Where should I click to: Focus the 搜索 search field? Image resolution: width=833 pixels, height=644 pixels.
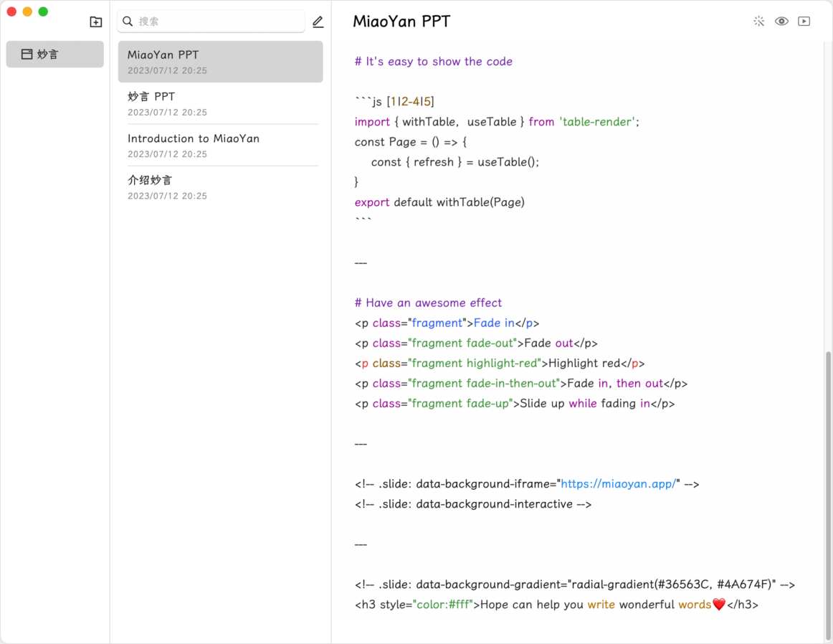pyautogui.click(x=211, y=22)
